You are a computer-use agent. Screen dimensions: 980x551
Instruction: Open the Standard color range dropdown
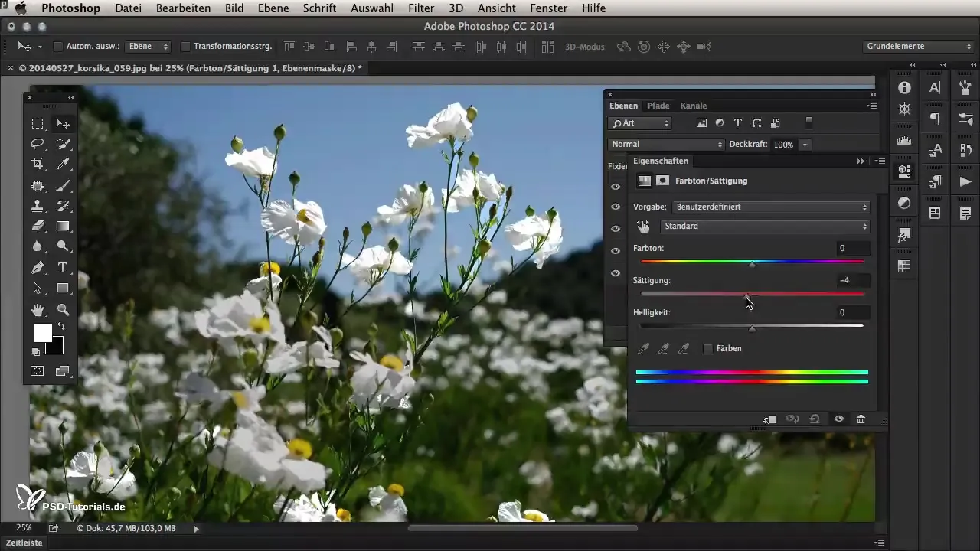(x=765, y=227)
